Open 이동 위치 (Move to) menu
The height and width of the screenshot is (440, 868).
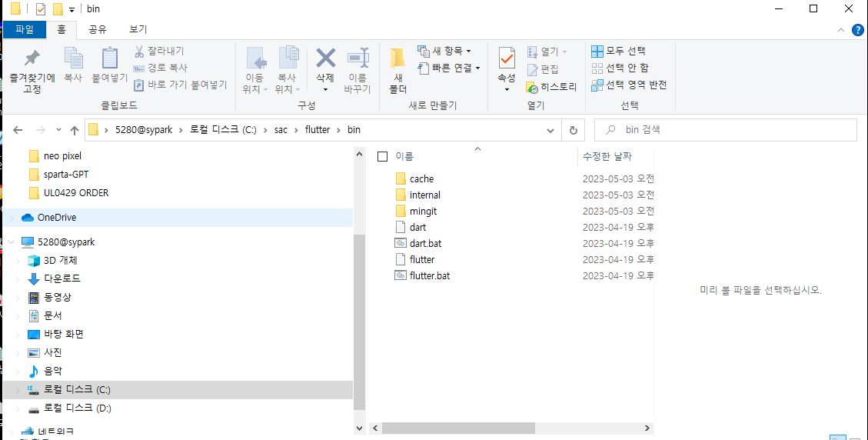(255, 71)
